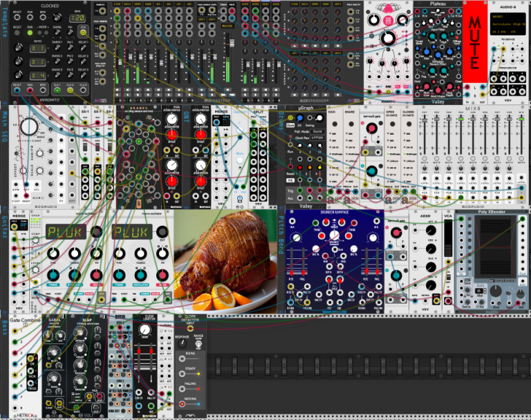Toggle the Clock button on µGraph

click(x=290, y=125)
